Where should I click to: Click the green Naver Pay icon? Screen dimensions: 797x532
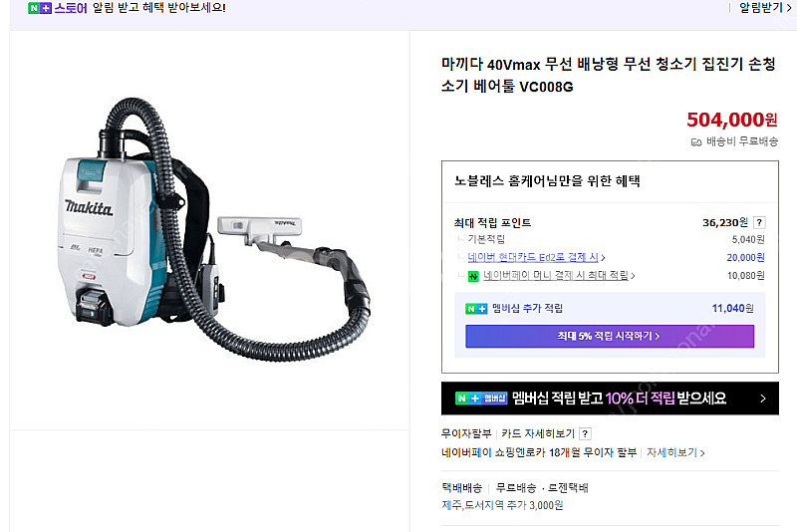[473, 276]
